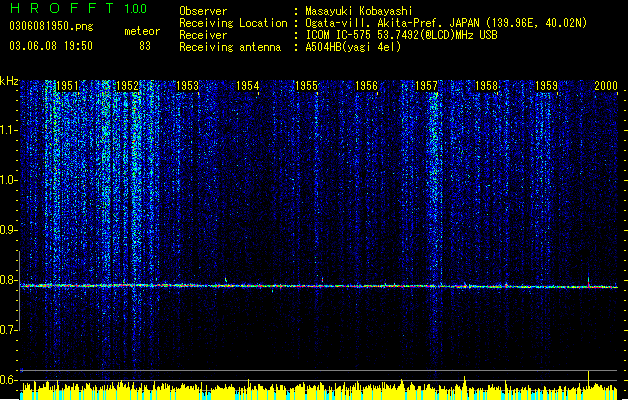Click the kHz axis unit label
Screen dimensions: 629x400
coord(9,81)
